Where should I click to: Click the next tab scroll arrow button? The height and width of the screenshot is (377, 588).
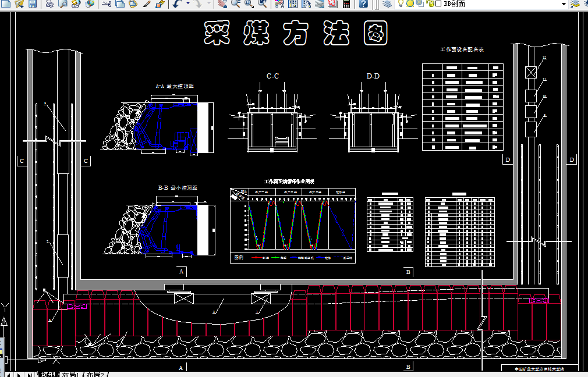pos(19,374)
